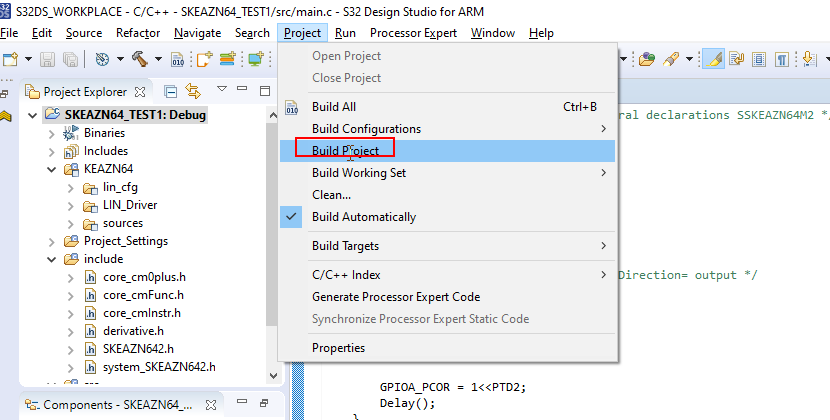
Task: Close the Project Explorer tab
Action: pyautogui.click(x=140, y=92)
